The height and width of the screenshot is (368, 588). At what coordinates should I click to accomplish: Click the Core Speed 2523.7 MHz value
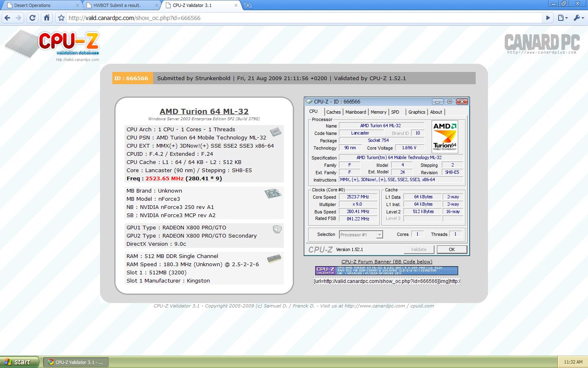(358, 197)
